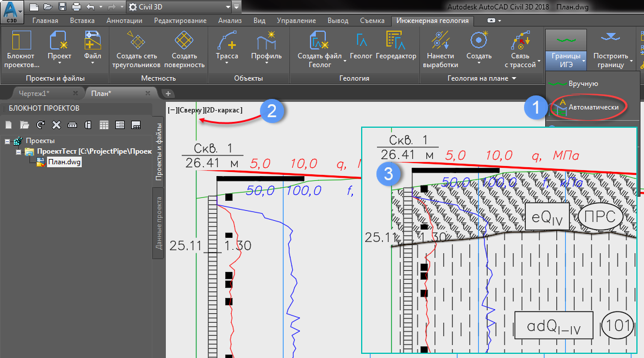This screenshot has width=644, height=358.
Task: Collapse the Проекты tree root node
Action: [x=8, y=141]
